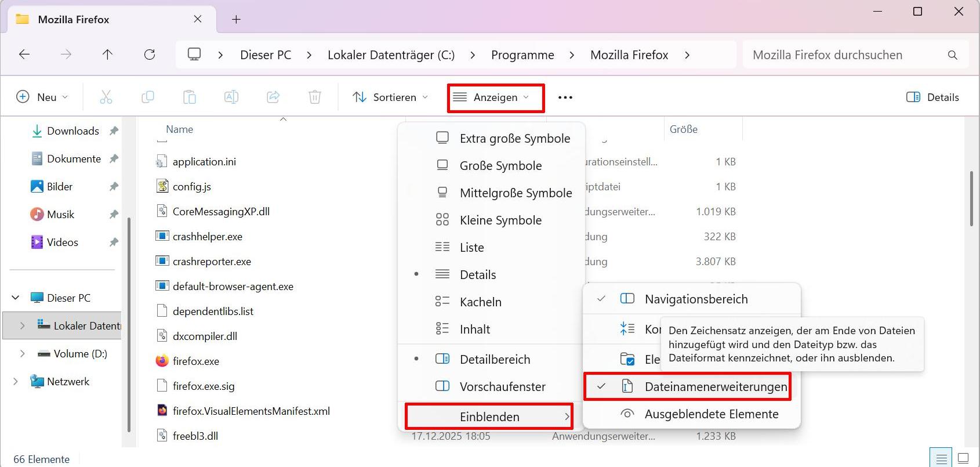Sort by the Name column header

(x=180, y=129)
